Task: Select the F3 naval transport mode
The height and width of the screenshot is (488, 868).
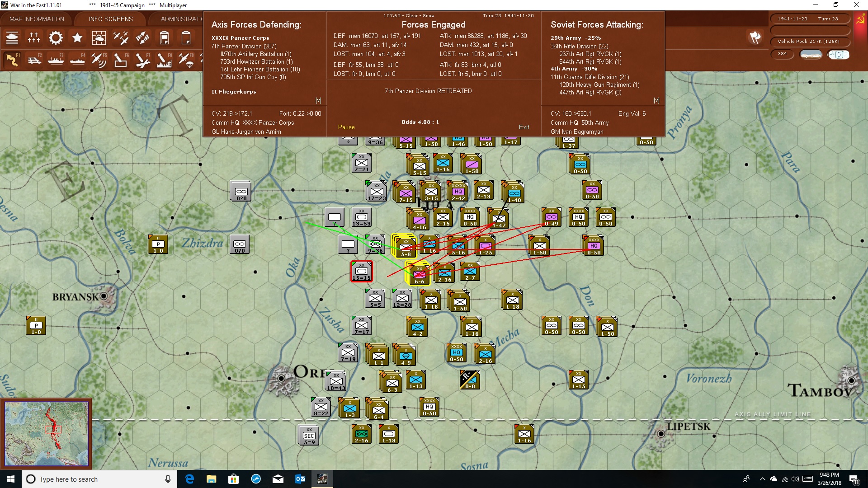Action: (x=56, y=60)
